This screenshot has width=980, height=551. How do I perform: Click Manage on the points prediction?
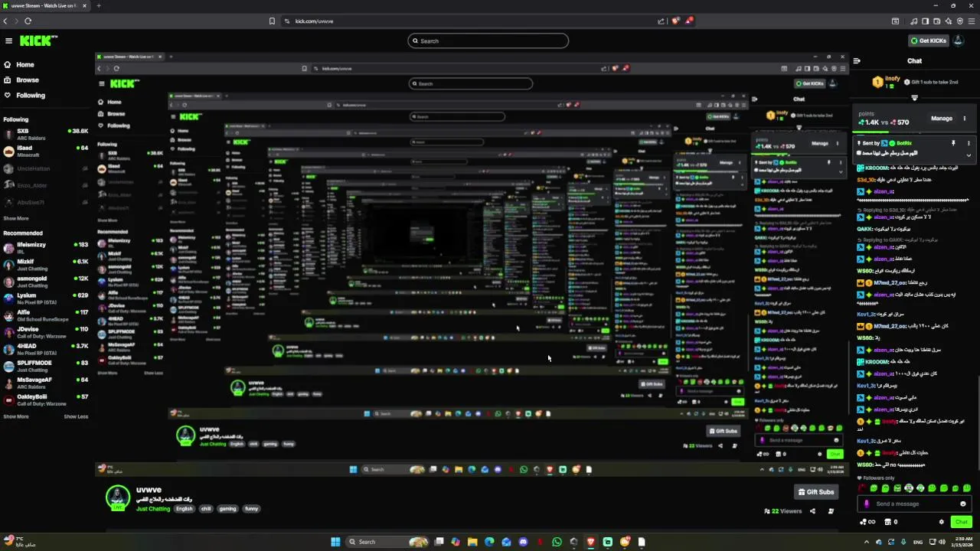[x=942, y=119]
